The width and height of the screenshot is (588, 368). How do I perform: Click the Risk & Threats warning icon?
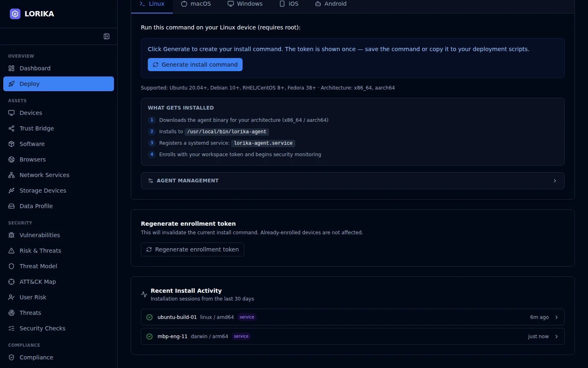pos(11,251)
